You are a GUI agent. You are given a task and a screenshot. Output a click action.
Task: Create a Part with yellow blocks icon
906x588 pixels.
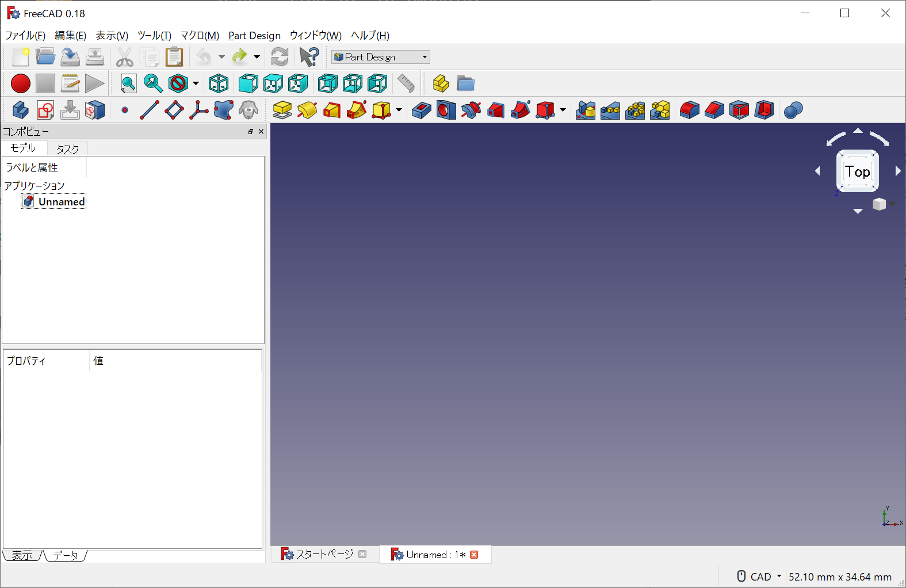pyautogui.click(x=441, y=83)
